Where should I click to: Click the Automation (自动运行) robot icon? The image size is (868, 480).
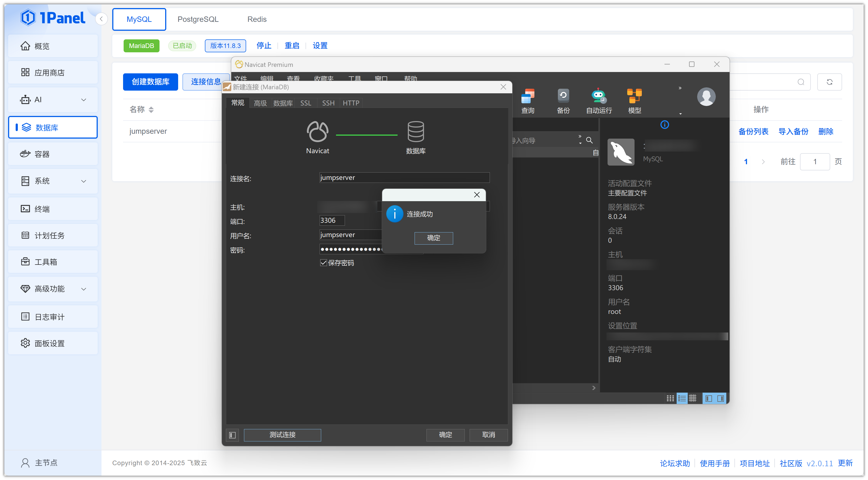click(x=599, y=96)
